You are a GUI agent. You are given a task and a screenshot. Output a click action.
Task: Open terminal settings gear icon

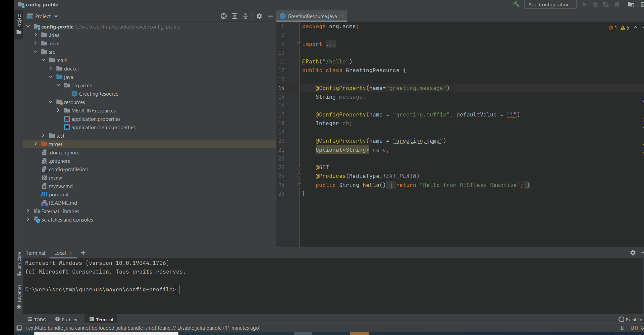633,253
